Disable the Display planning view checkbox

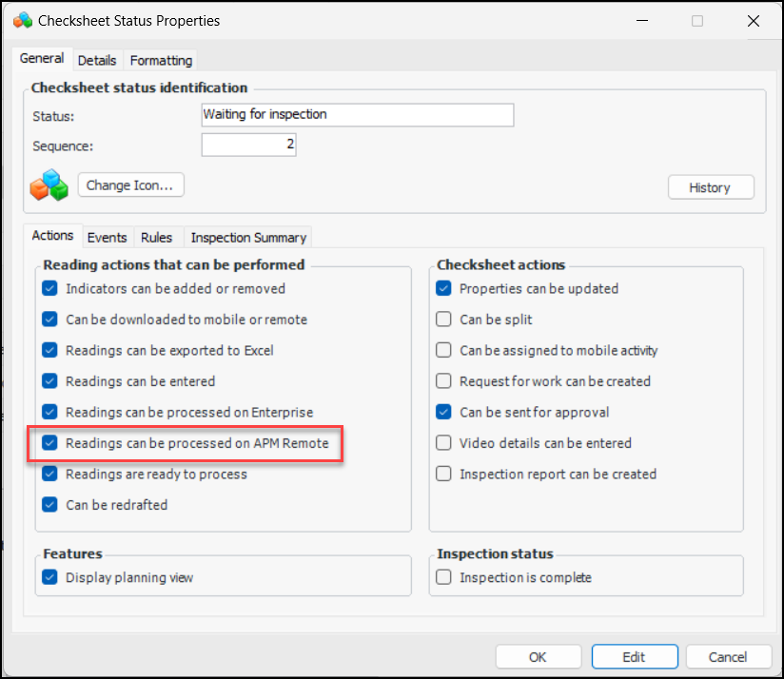click(49, 577)
